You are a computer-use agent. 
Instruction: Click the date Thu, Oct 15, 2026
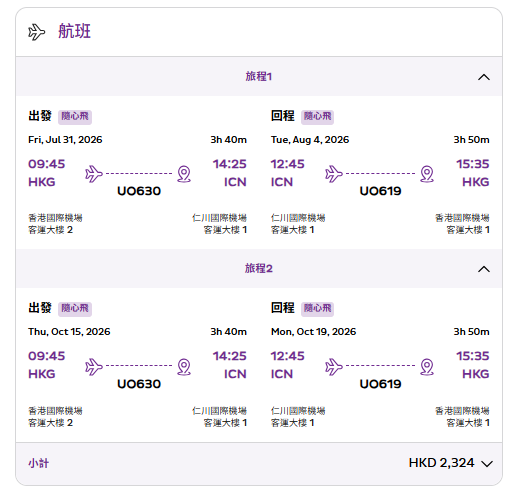pyautogui.click(x=69, y=332)
